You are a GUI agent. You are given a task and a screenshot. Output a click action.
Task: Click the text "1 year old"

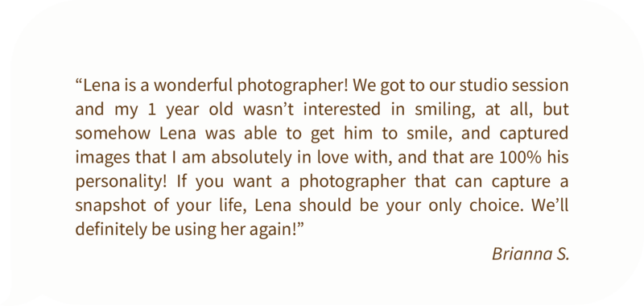190,110
